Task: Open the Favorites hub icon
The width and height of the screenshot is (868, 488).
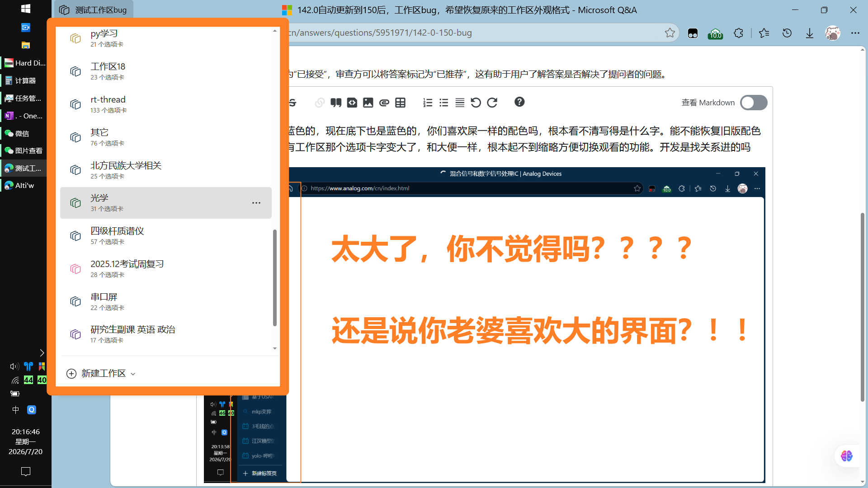Action: click(x=764, y=33)
